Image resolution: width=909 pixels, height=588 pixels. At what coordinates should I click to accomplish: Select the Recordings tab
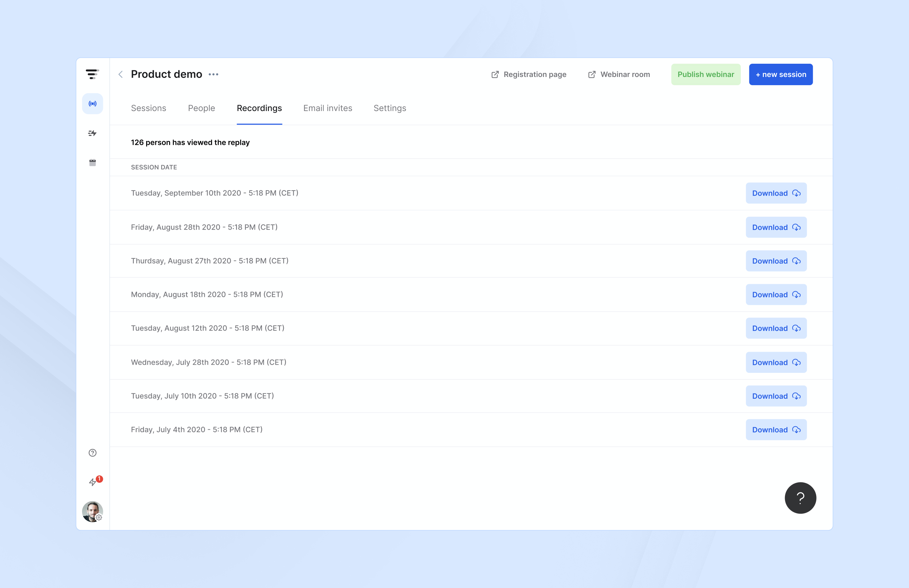point(259,108)
